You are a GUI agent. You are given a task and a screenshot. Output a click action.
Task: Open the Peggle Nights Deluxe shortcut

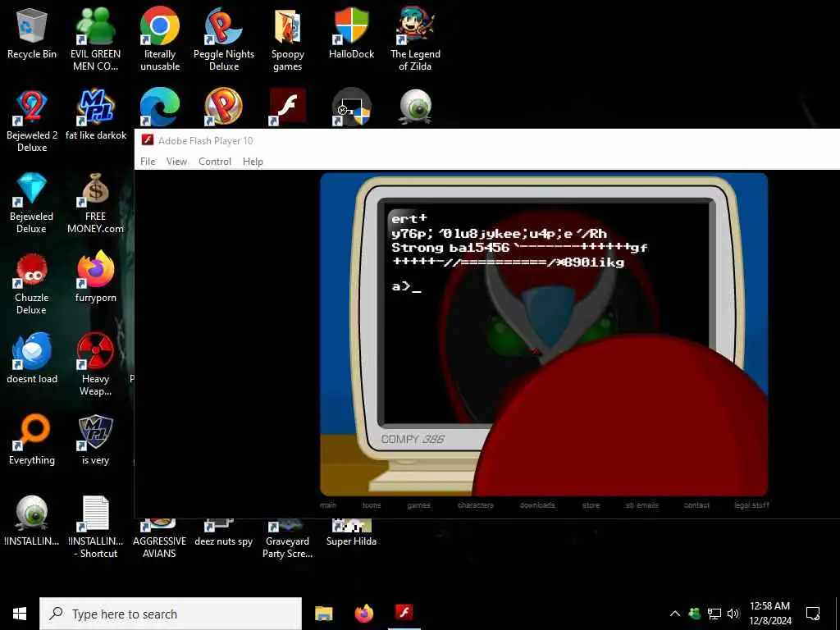[x=223, y=39]
